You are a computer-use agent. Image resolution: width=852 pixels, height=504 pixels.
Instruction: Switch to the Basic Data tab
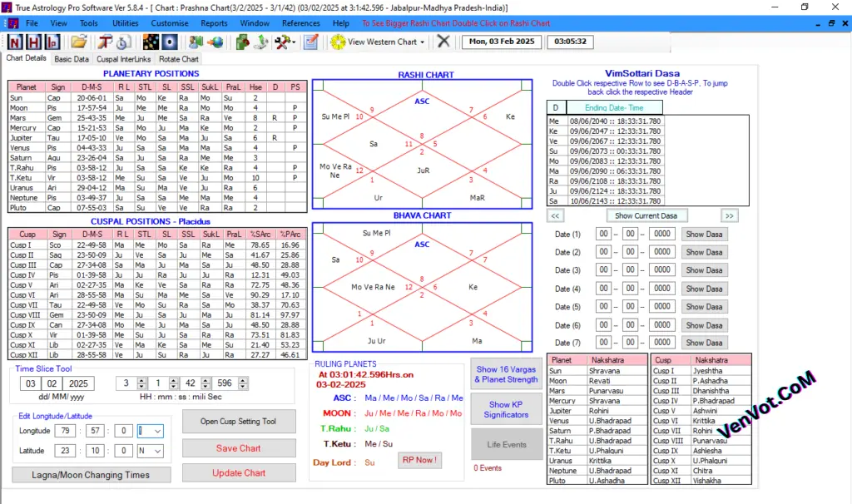(72, 59)
